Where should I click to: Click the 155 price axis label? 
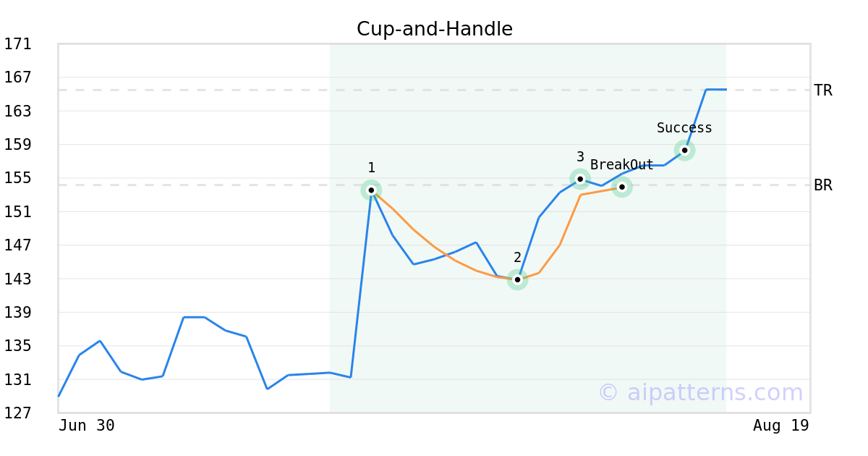pyautogui.click(x=18, y=178)
